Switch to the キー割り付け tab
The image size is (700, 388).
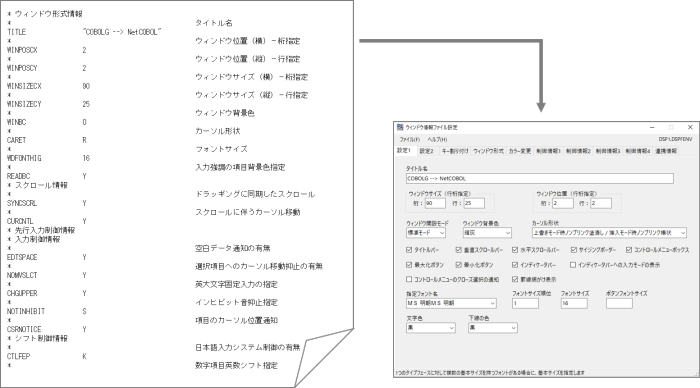454,151
